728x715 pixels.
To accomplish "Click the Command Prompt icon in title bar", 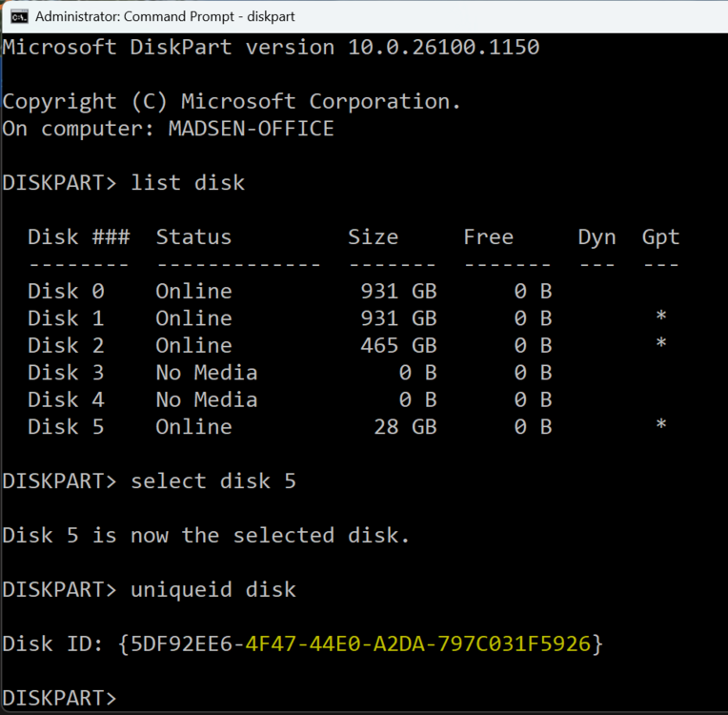I will tap(19, 17).
